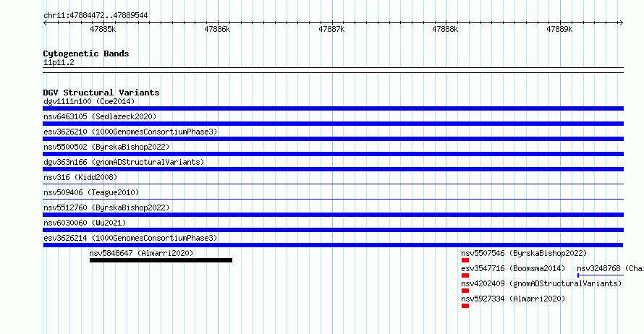Click the 11p11.2 cytogenetic band line
Screen dimensions: 644x334
click(333, 70)
